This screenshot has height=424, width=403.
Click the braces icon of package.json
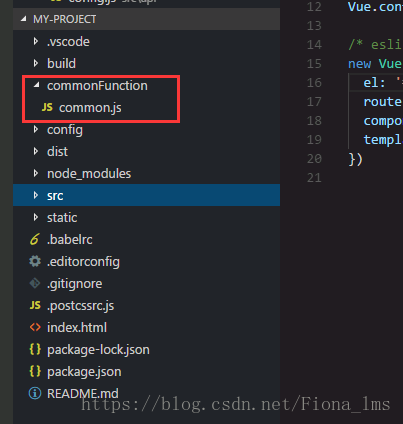[35, 371]
